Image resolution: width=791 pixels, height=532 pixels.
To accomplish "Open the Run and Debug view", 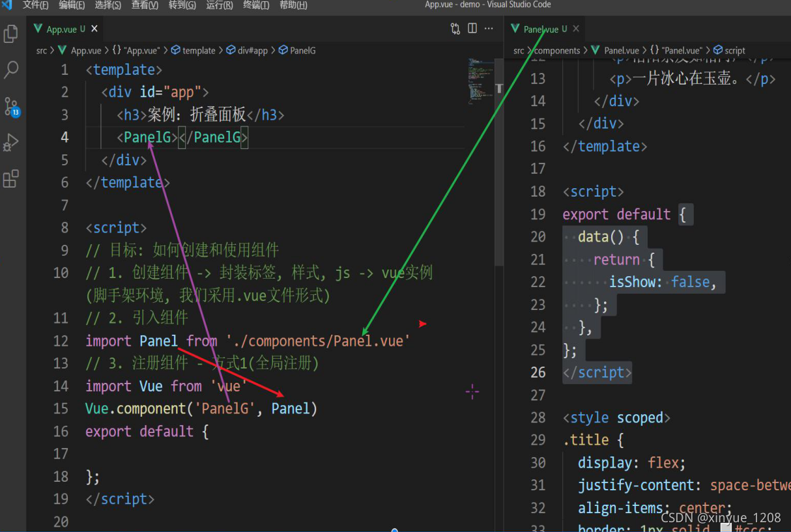I will (11, 142).
